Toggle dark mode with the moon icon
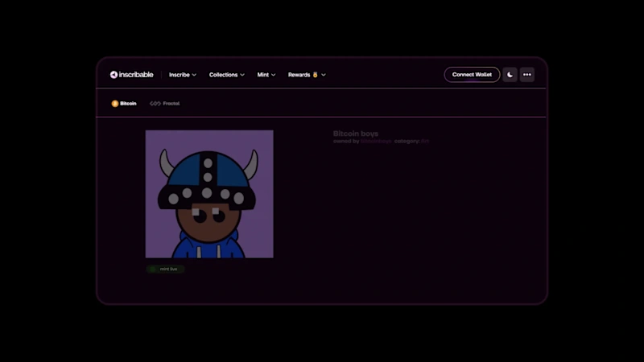 tap(510, 75)
